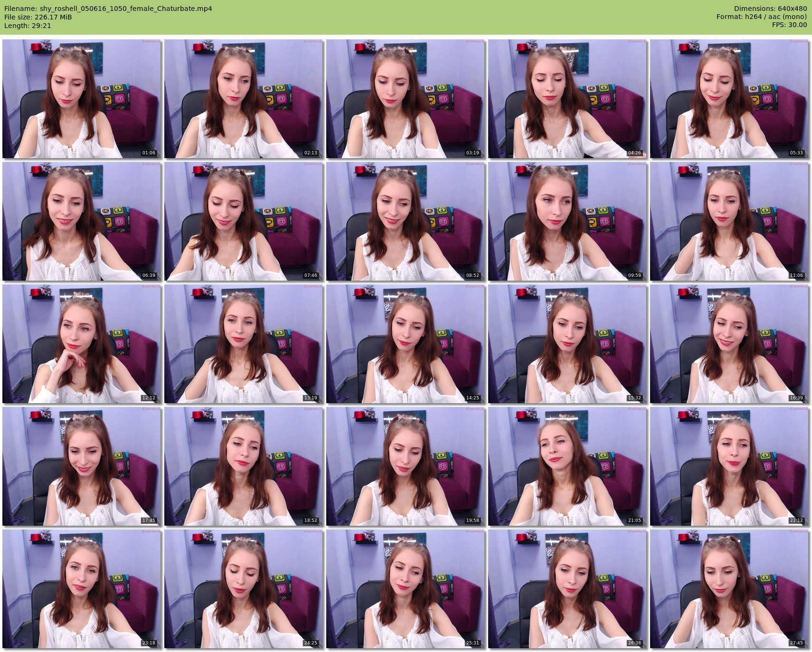Viewport: 812px width, 652px height.
Task: Select the 'FPS: 30.00' text
Action: tap(789, 26)
